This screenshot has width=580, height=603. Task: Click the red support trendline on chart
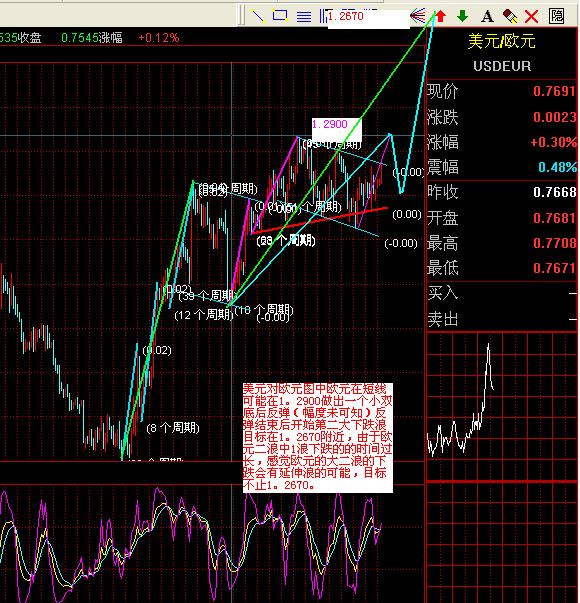(319, 220)
